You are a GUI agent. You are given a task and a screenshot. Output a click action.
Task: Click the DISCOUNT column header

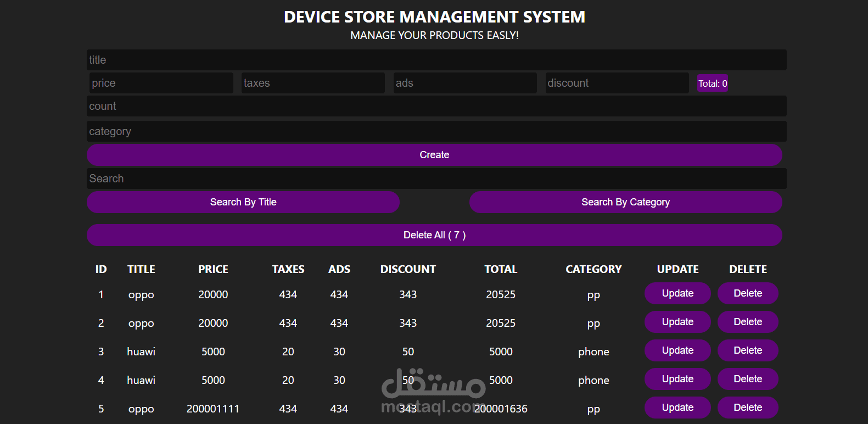pyautogui.click(x=408, y=269)
